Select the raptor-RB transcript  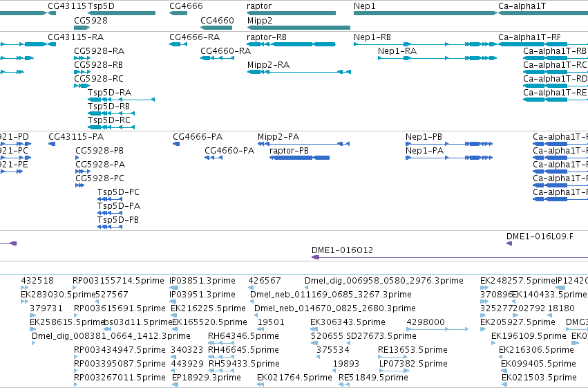[267, 37]
